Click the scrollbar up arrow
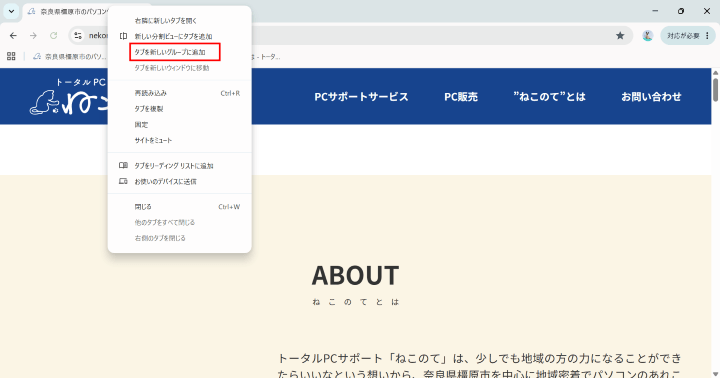 click(715, 73)
